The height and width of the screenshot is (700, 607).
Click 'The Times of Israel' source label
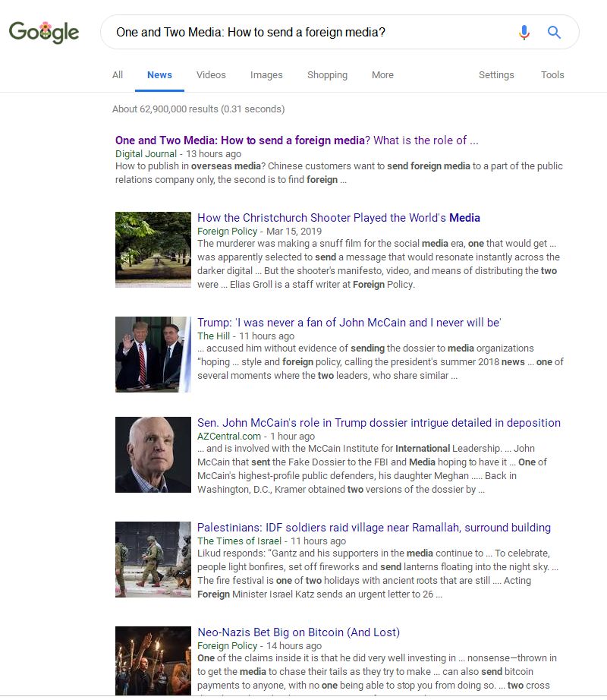(239, 541)
